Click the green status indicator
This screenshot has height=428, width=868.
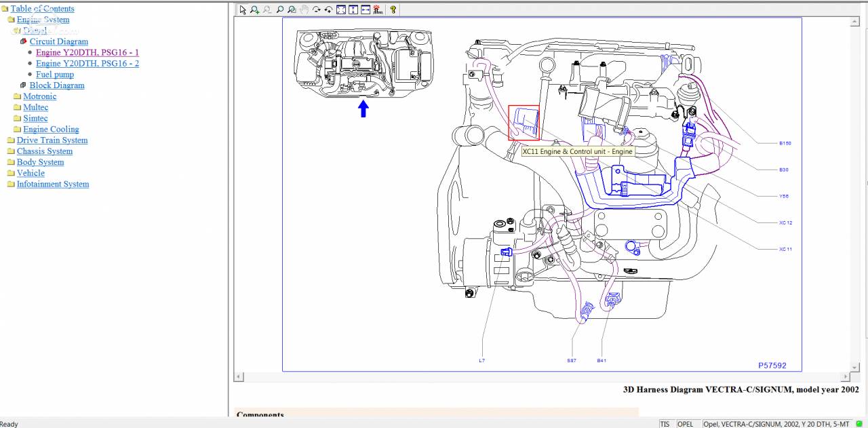click(859, 424)
